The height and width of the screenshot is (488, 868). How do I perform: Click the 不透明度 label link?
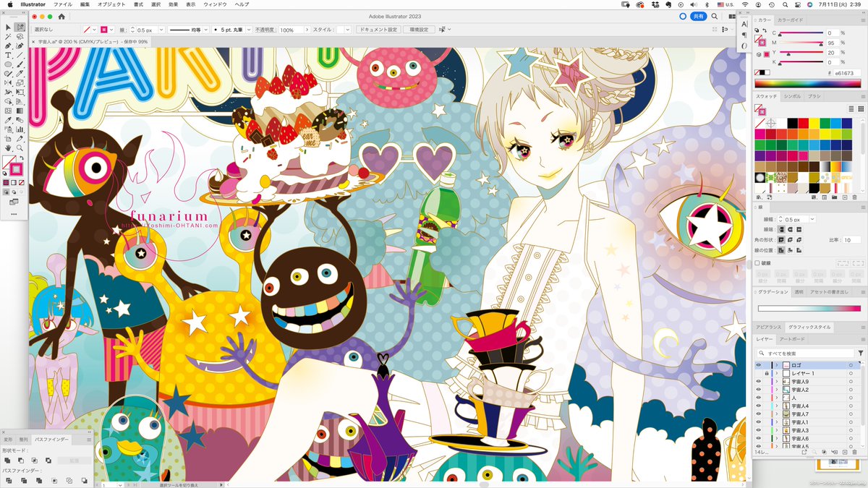click(x=265, y=30)
